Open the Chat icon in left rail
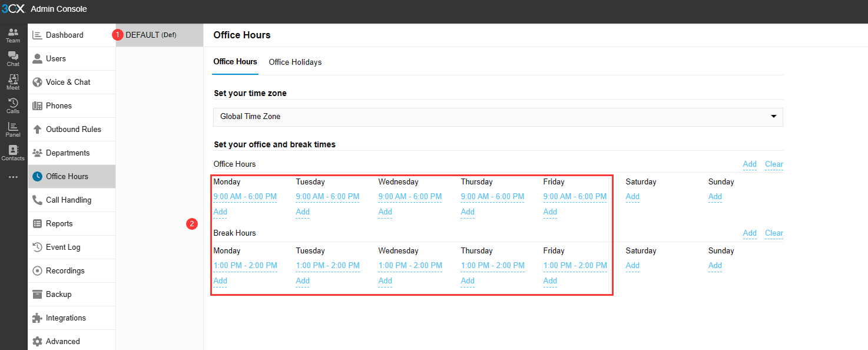Screen dimensions: 868x350 coord(13,58)
